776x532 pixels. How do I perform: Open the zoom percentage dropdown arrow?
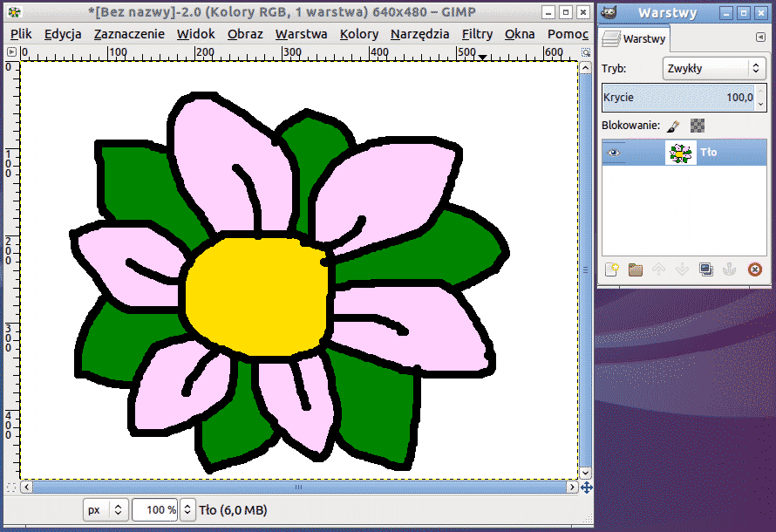[187, 509]
